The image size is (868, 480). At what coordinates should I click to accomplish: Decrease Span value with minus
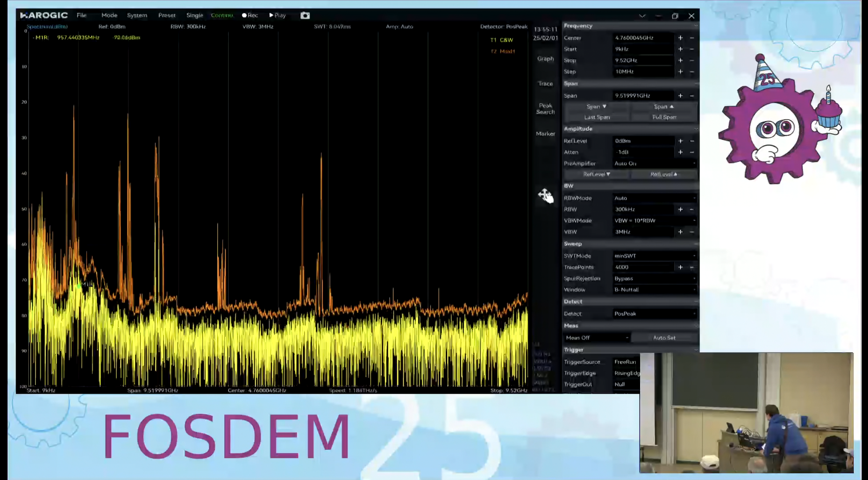click(692, 96)
